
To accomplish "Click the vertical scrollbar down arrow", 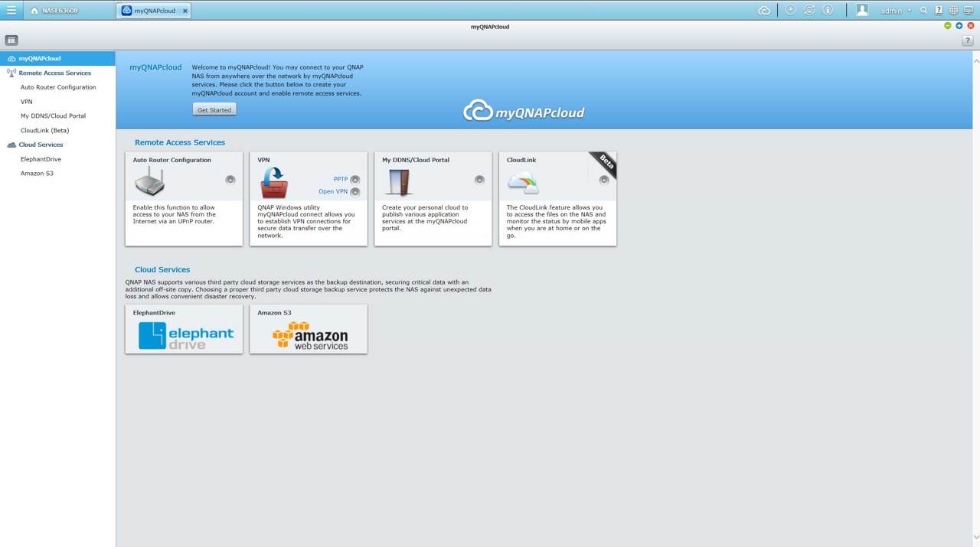I will coord(976,538).
